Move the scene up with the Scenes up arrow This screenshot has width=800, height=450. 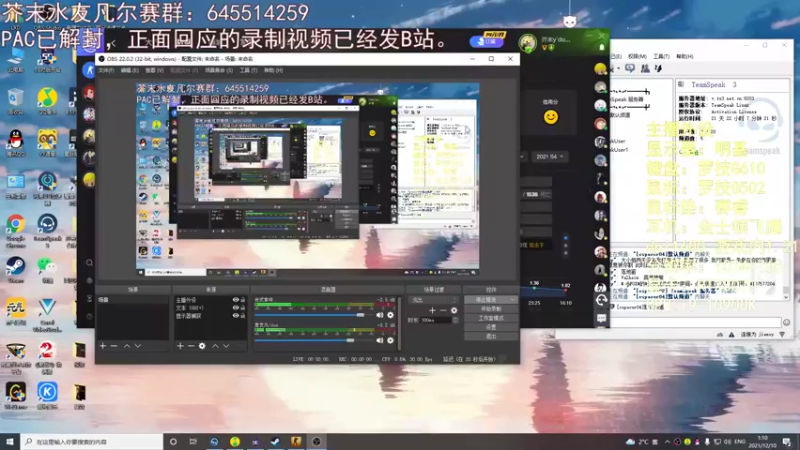click(x=127, y=346)
